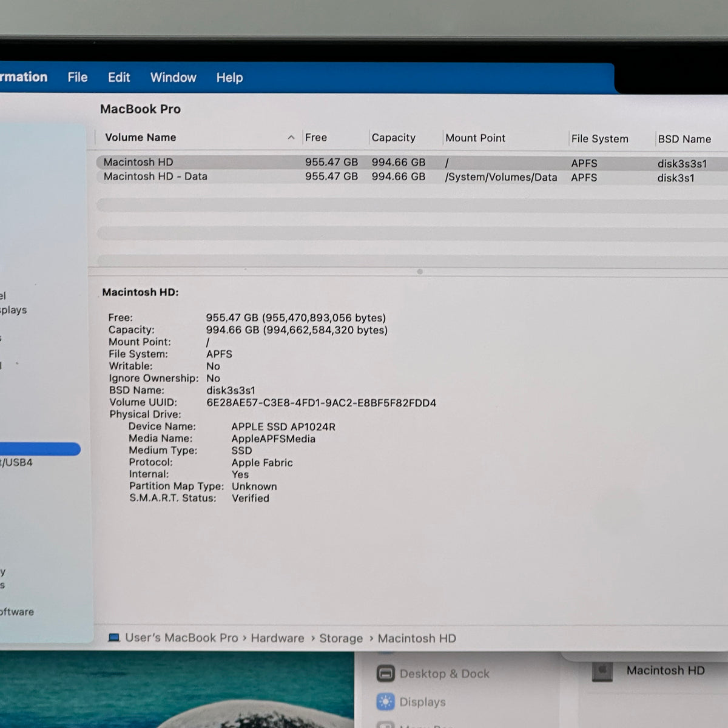Click Storage in the path bar
The height and width of the screenshot is (728, 728).
tap(341, 639)
